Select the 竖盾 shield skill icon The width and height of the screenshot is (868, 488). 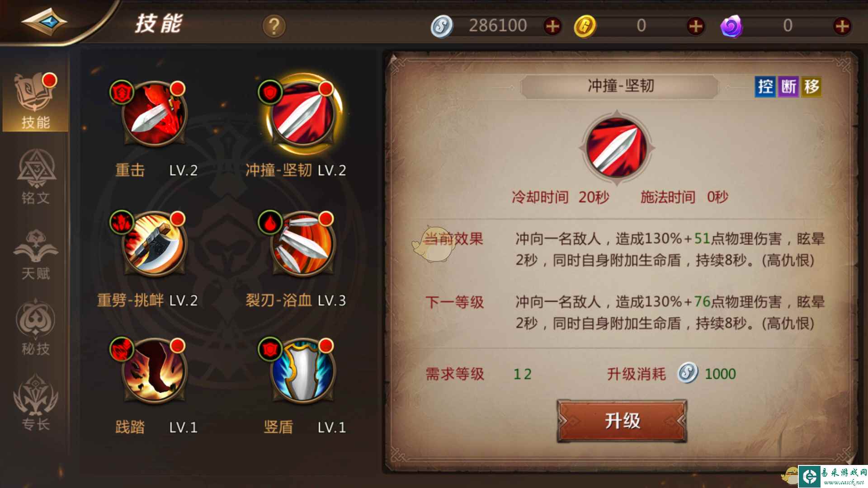coord(302,371)
